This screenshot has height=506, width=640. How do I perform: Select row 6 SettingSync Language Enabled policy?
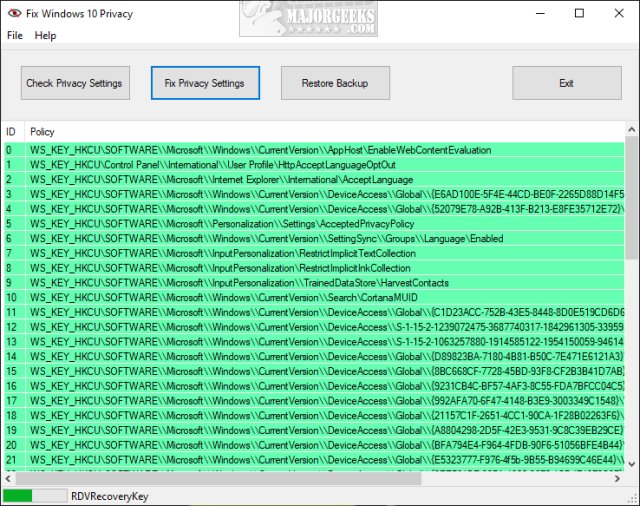click(314, 238)
